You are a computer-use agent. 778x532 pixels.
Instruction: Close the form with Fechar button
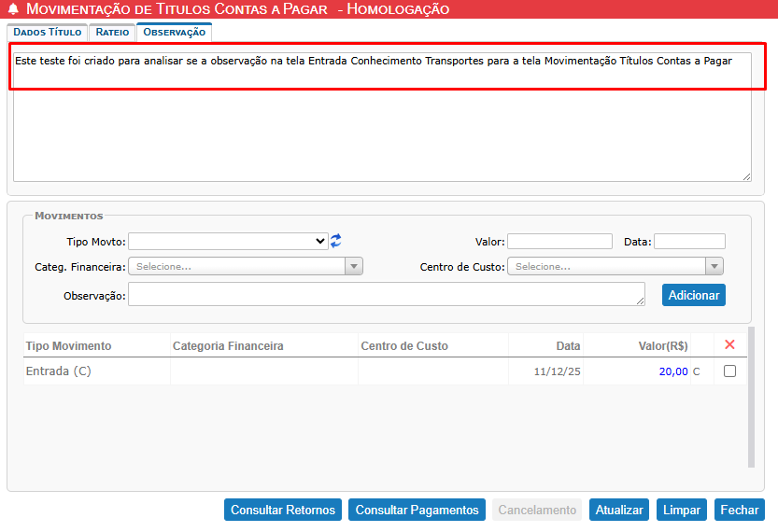pyautogui.click(x=739, y=510)
